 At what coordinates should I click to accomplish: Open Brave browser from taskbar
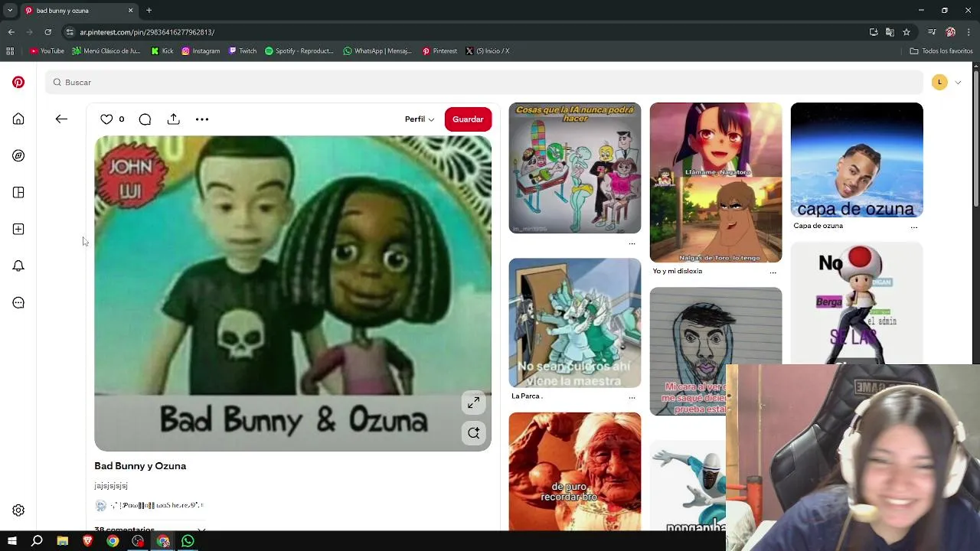pos(87,541)
